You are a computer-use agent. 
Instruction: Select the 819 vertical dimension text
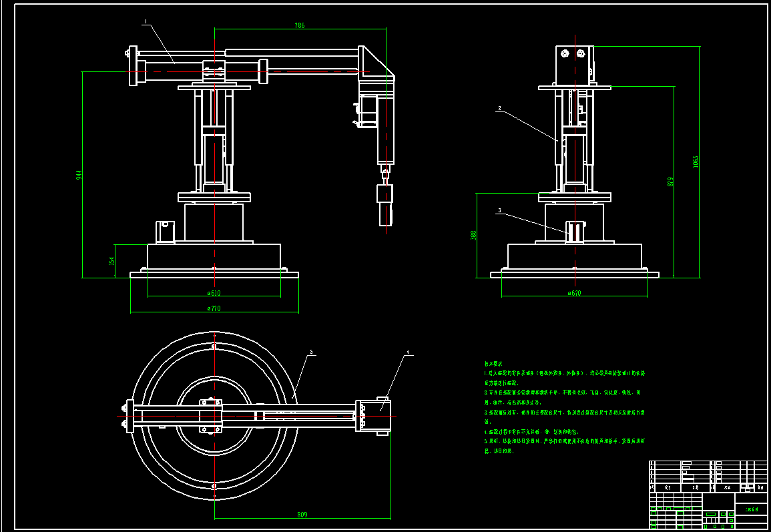pyautogui.click(x=670, y=182)
